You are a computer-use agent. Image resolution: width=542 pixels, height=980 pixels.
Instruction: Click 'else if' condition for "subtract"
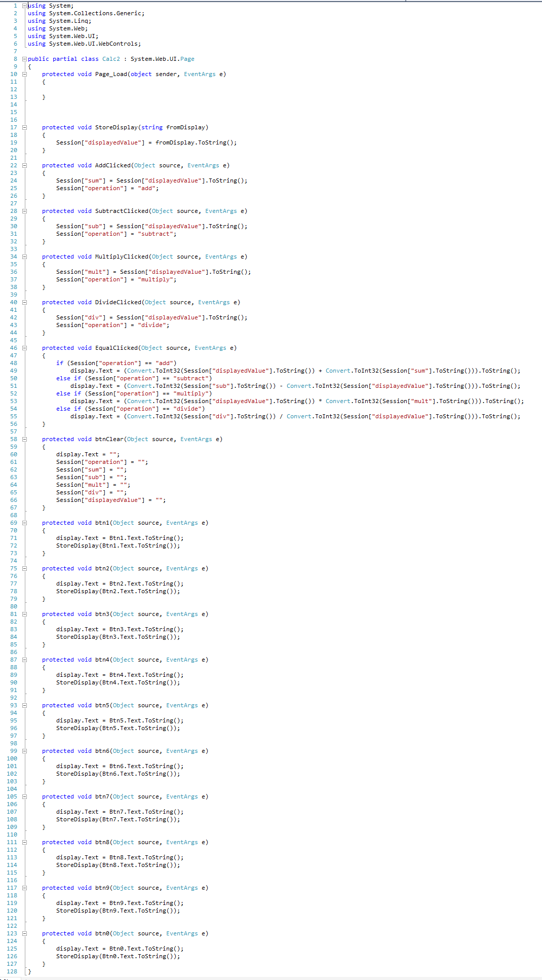click(x=134, y=378)
